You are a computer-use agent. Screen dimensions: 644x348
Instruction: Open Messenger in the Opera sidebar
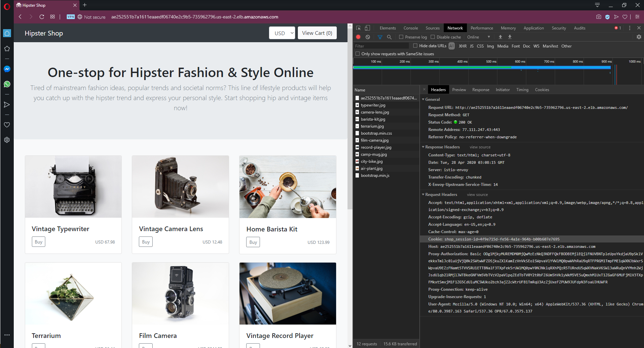click(x=7, y=69)
